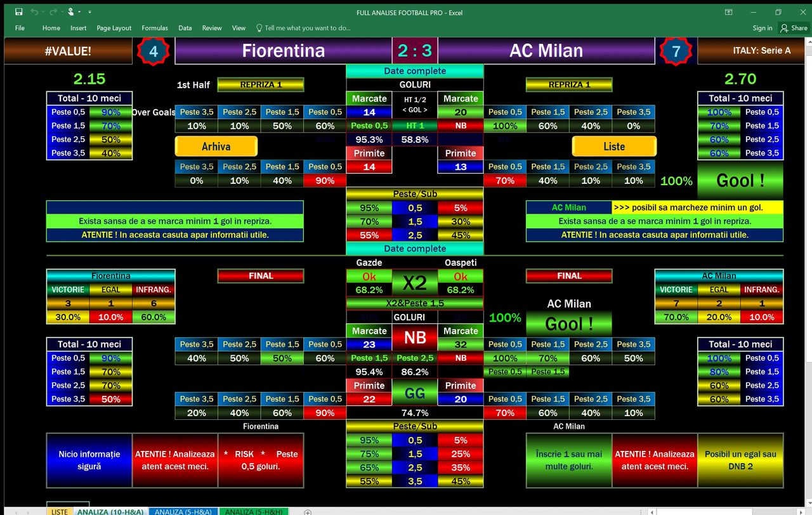
Task: Click the 86.2% value cell
Action: pos(415,372)
